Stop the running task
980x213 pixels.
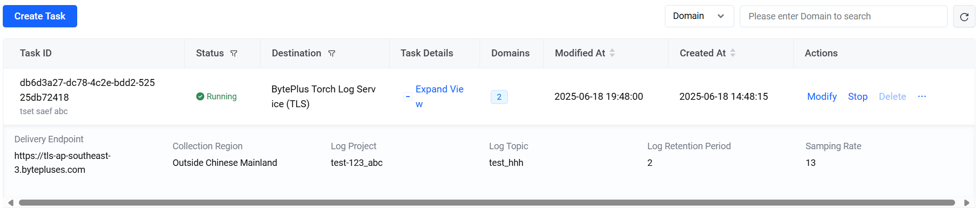tap(858, 97)
